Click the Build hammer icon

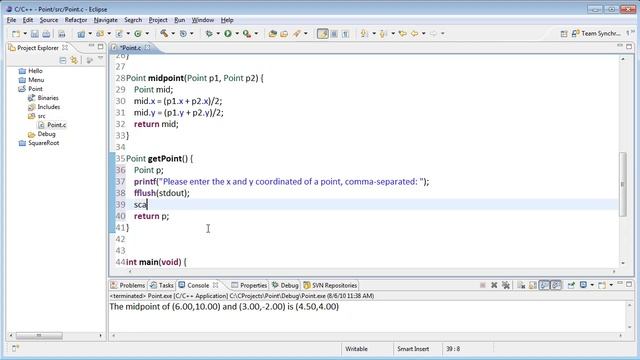click(164, 34)
